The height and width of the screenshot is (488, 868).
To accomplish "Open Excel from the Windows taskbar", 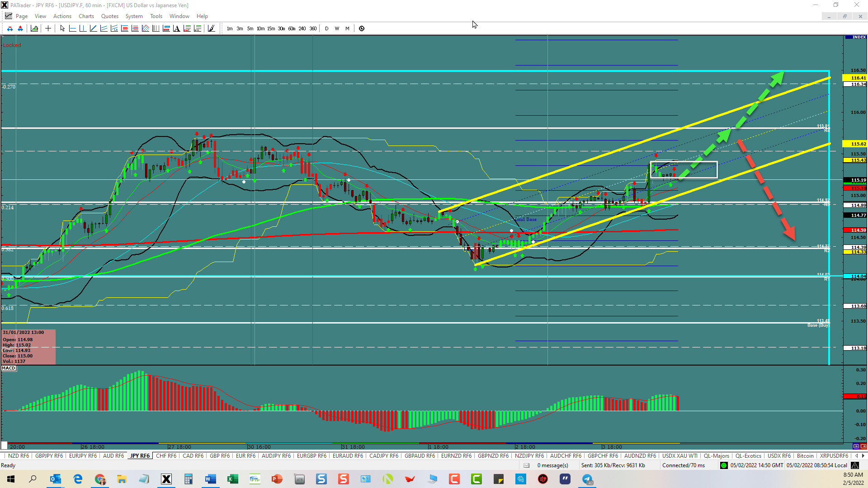I will [x=233, y=479].
